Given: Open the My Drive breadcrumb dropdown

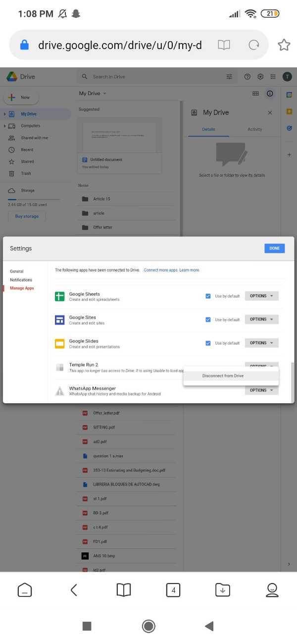Looking at the screenshot, I should tap(93, 93).
